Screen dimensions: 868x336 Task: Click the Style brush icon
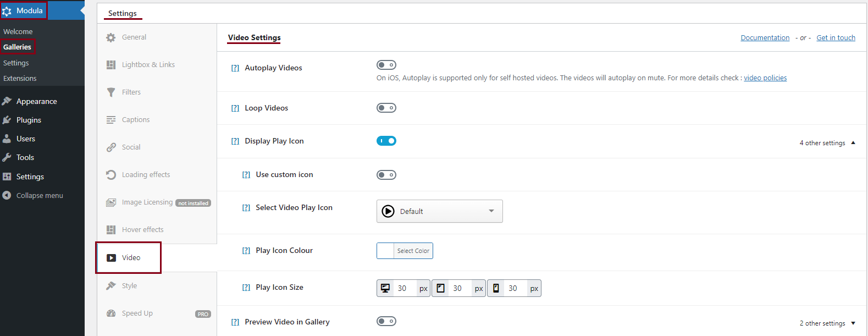click(x=111, y=286)
